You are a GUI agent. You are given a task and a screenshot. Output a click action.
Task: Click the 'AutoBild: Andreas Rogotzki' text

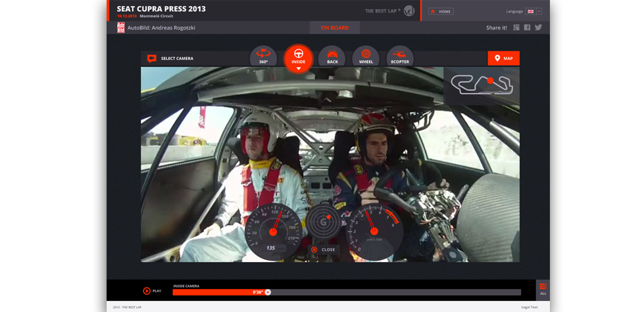161,28
